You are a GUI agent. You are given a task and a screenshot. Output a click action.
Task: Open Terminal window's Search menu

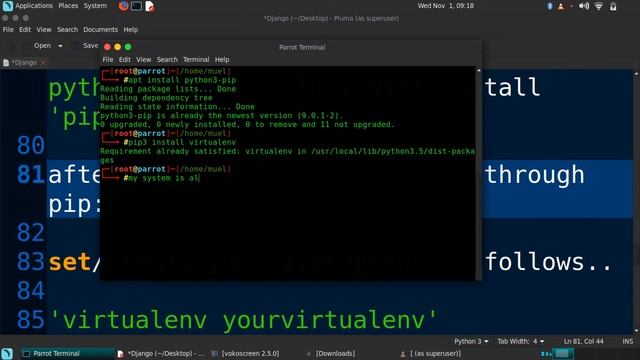167,60
